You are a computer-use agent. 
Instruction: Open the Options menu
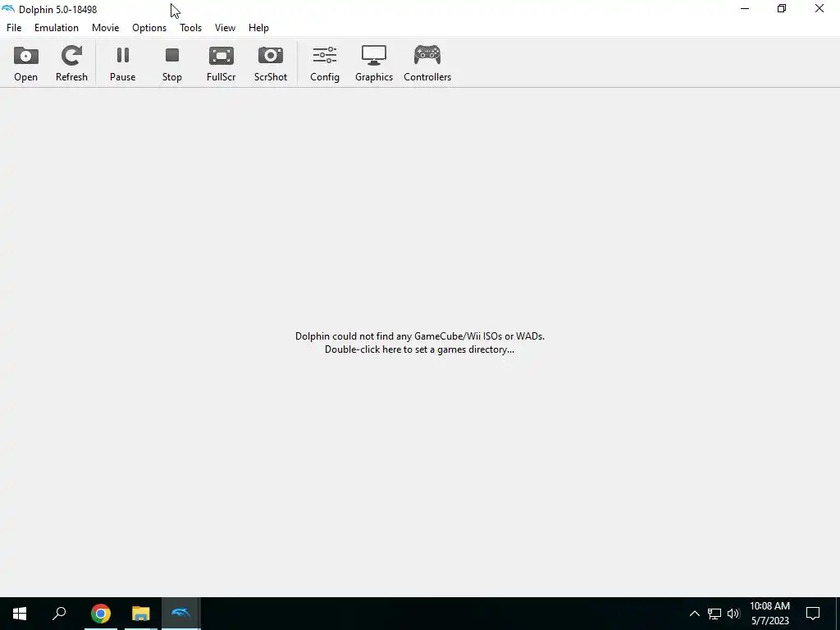click(149, 28)
